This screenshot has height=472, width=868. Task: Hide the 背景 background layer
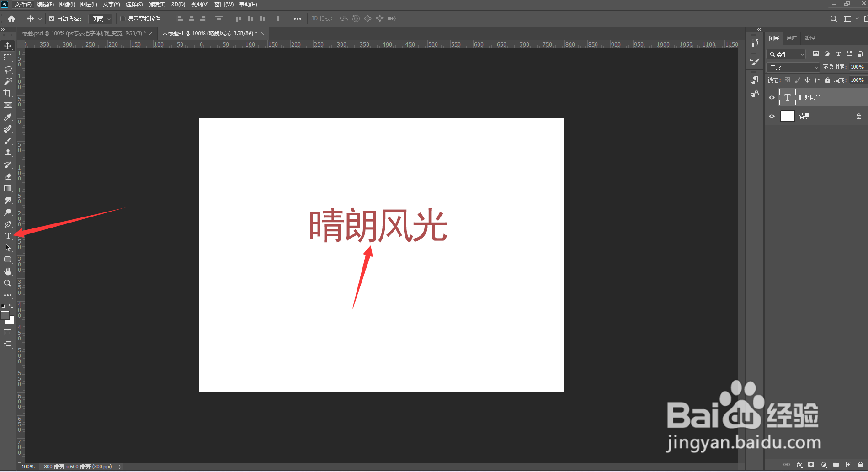[772, 116]
